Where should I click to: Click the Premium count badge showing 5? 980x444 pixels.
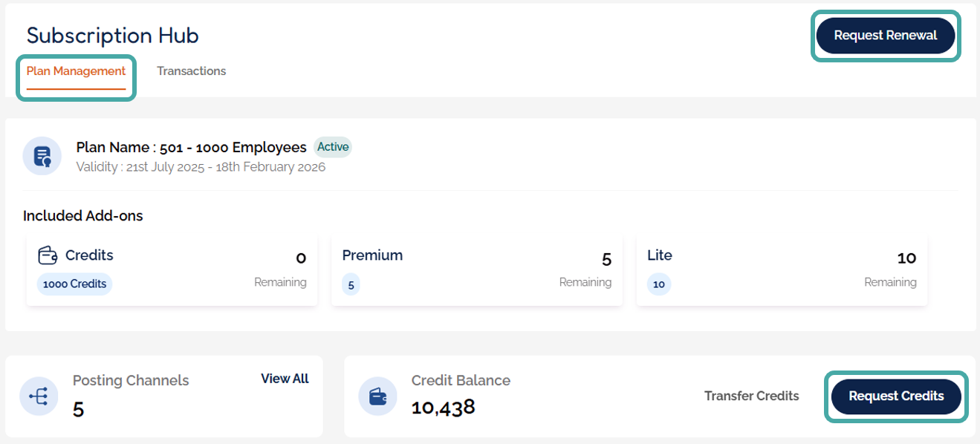tap(351, 284)
